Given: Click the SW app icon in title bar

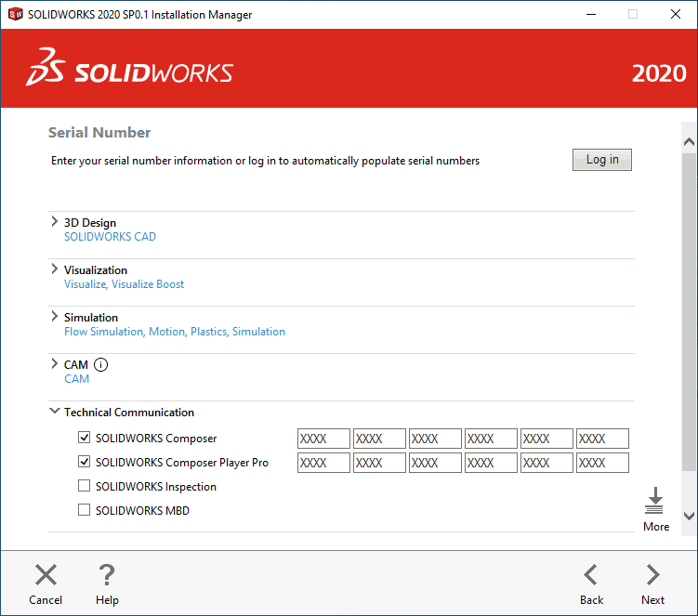Looking at the screenshot, I should (15, 15).
